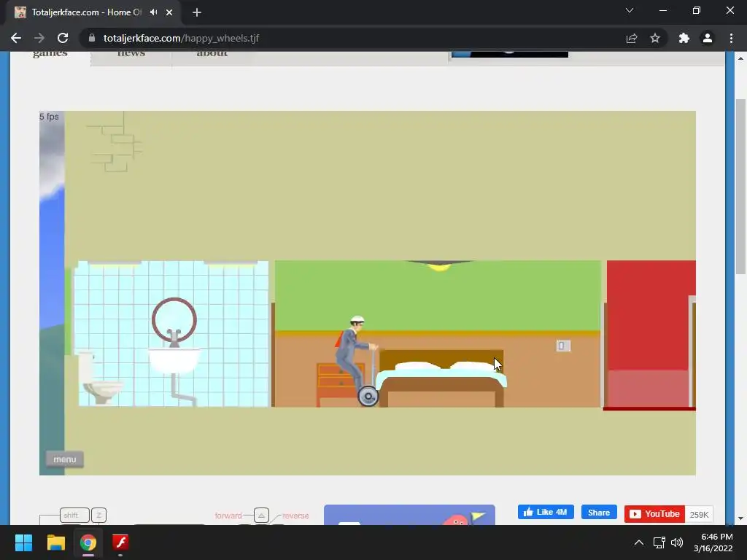Viewport: 747px width, 560px height.
Task: Click the site lock icon in address bar
Action: [x=92, y=38]
